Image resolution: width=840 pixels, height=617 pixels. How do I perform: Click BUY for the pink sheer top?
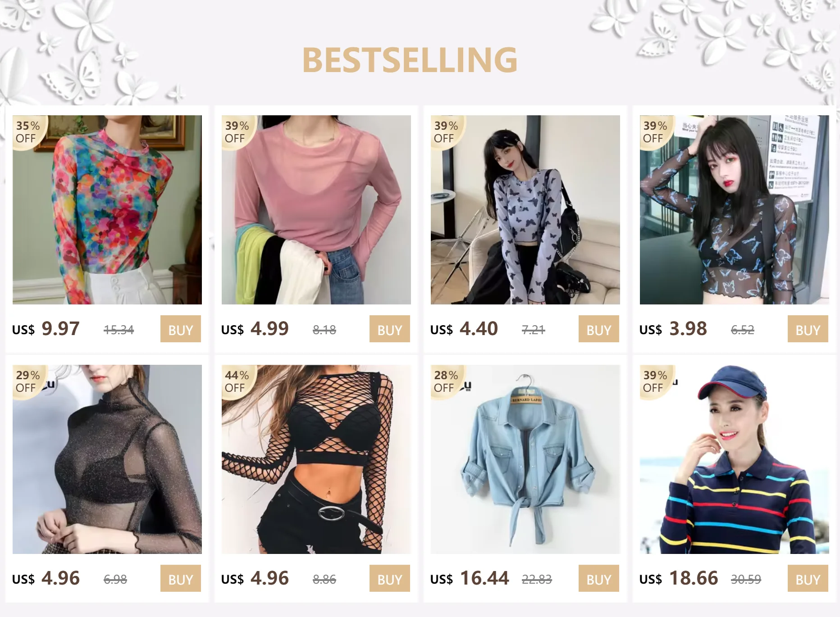tap(390, 329)
